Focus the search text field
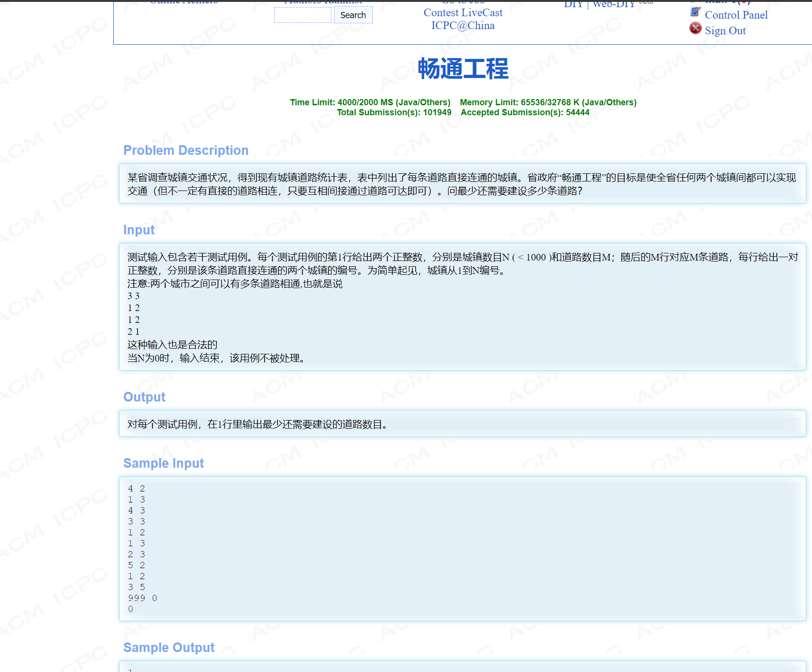Viewport: 812px width, 672px height. [303, 15]
